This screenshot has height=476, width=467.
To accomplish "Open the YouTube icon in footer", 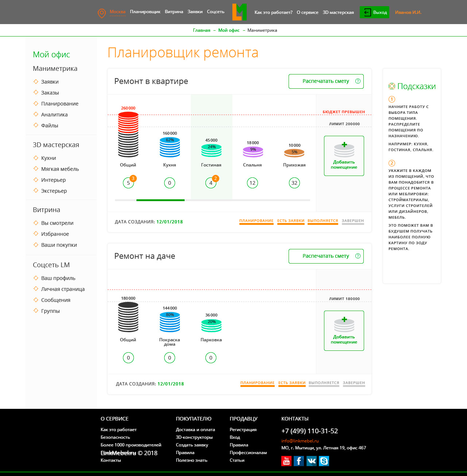I will click(286, 461).
